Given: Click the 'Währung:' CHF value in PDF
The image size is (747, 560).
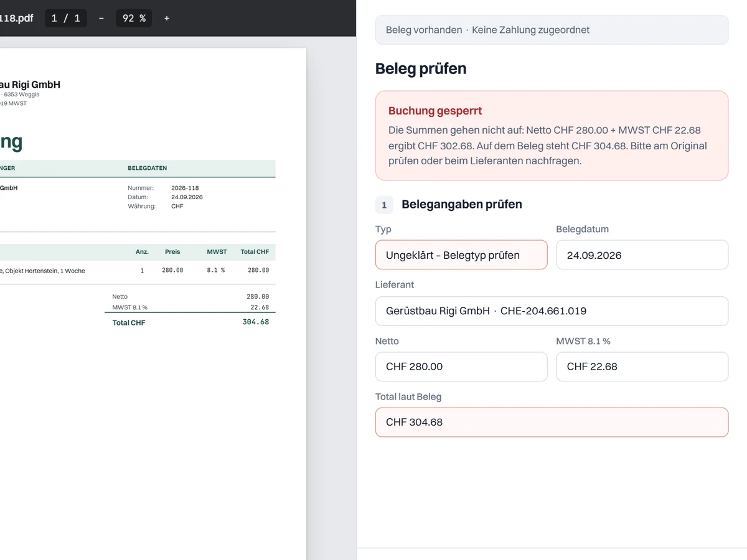Looking at the screenshot, I should (177, 206).
